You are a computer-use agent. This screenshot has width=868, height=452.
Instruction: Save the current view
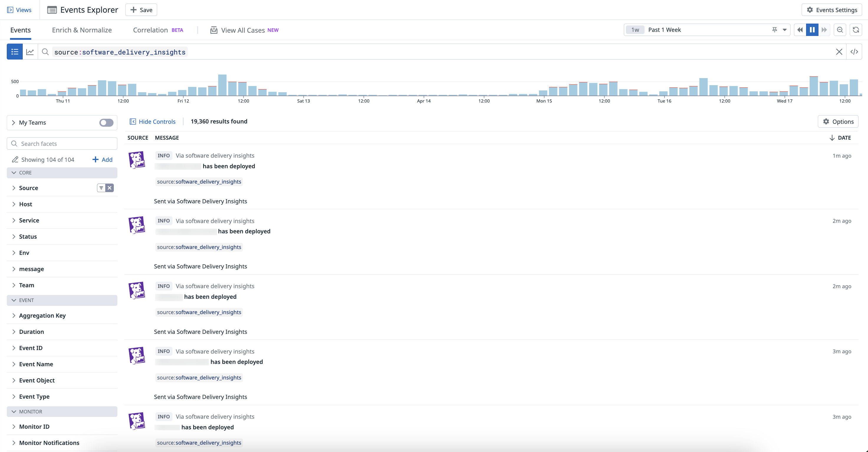[x=141, y=9]
